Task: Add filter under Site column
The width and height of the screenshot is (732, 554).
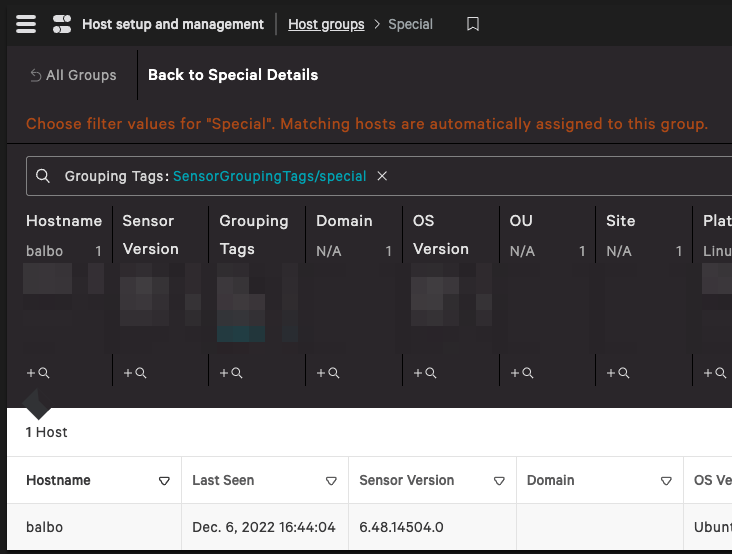Action: 618,372
